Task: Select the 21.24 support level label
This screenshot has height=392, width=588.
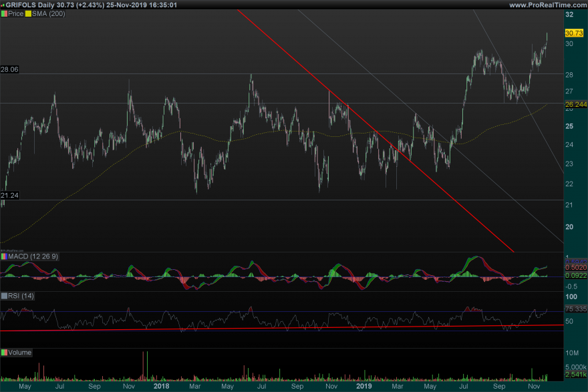Action: pyautogui.click(x=9, y=195)
